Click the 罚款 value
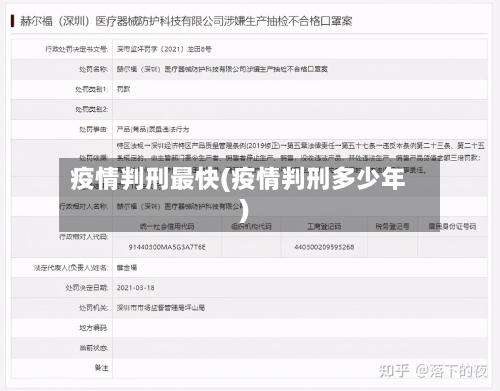The image size is (500, 391). coord(123,89)
